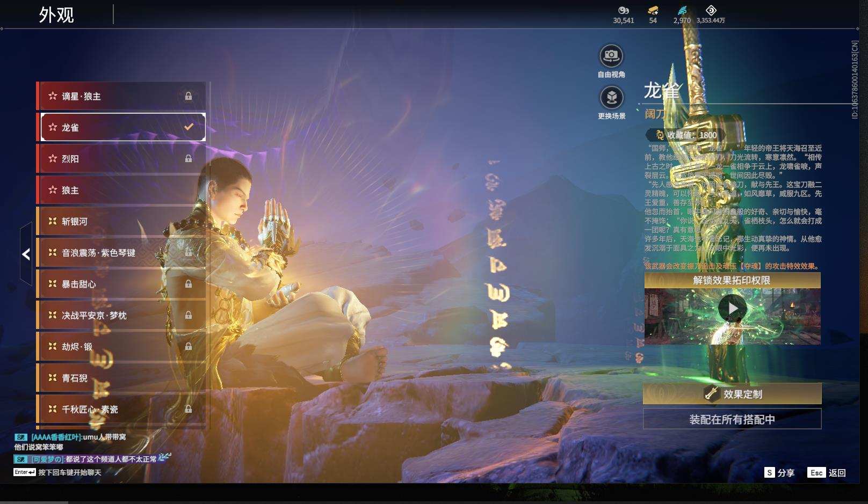Click the lock icon on 劫烬·锻

pos(189,347)
